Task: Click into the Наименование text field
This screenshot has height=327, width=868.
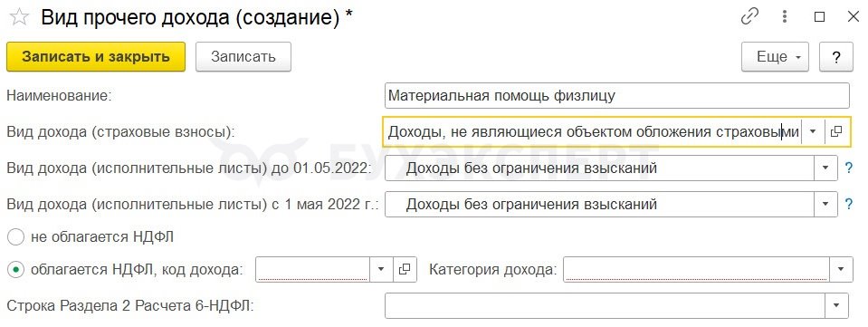Action: point(616,95)
